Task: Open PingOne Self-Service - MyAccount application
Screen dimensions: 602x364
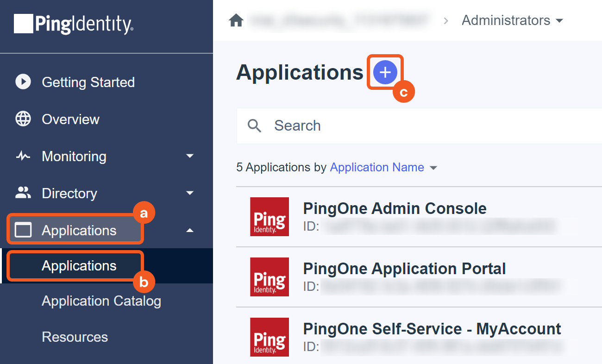Action: point(432,329)
